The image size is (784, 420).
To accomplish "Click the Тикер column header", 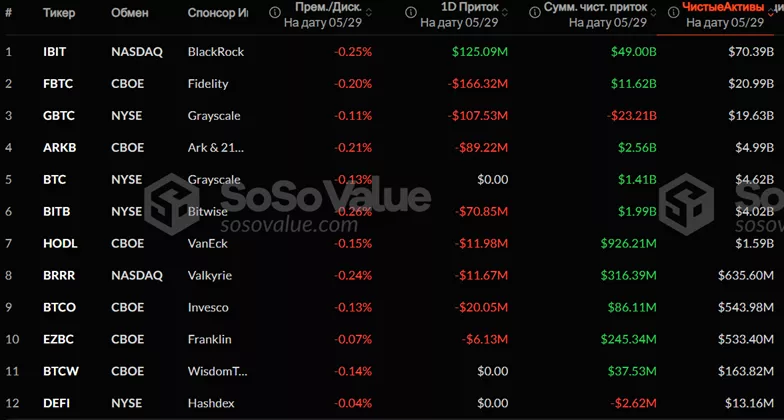I will point(59,13).
